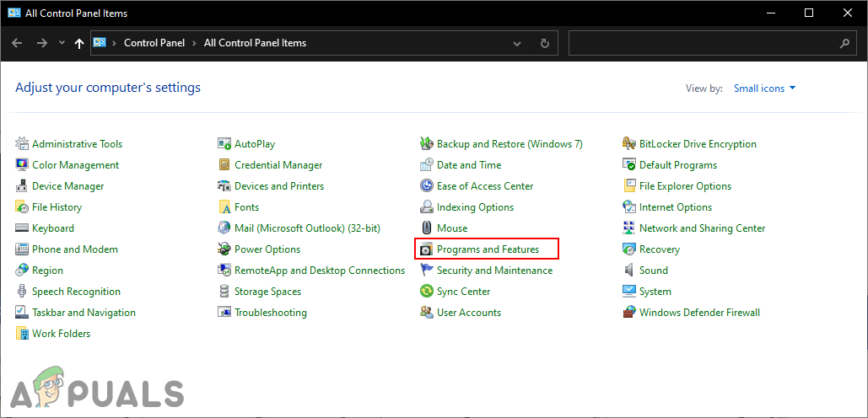This screenshot has width=868, height=418.
Task: Open the User Accounts link
Action: tap(468, 313)
